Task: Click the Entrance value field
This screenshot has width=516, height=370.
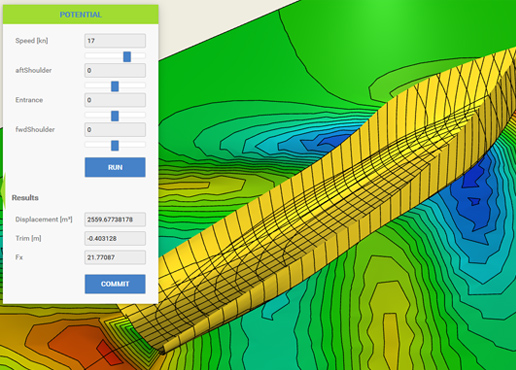Action: [115, 100]
